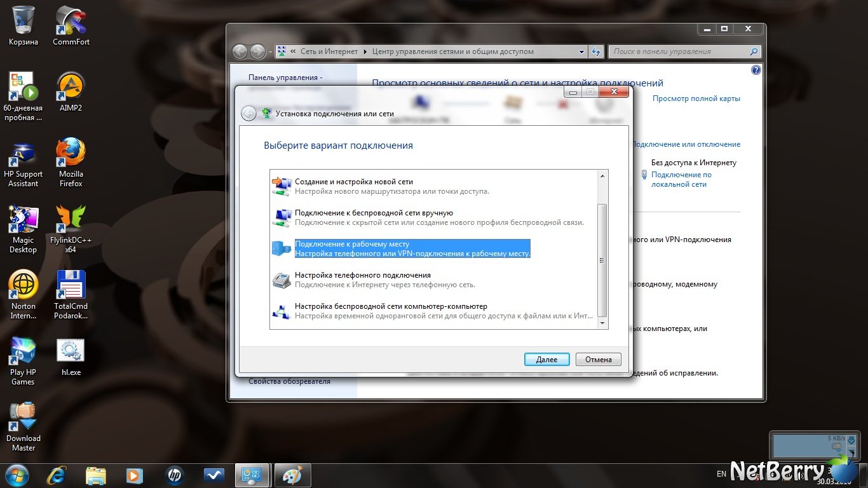
Task: Open Windows Explorer folder on taskbar
Action: coord(96,475)
